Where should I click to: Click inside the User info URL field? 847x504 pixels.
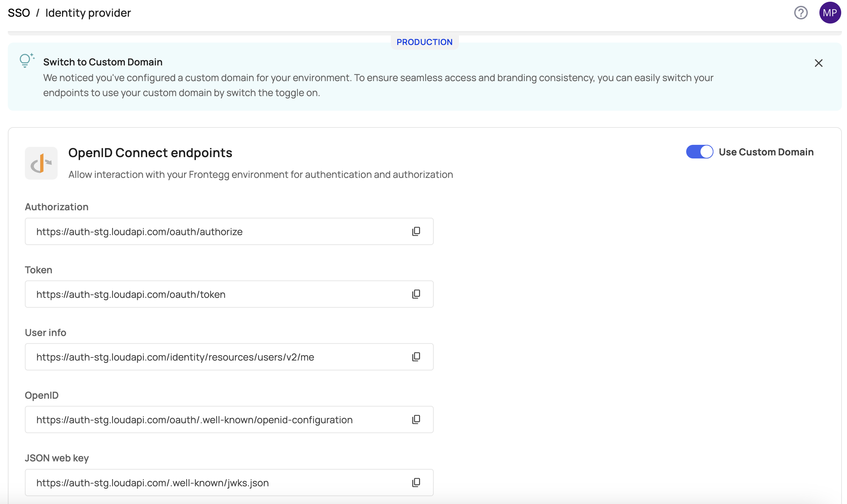coord(218,357)
